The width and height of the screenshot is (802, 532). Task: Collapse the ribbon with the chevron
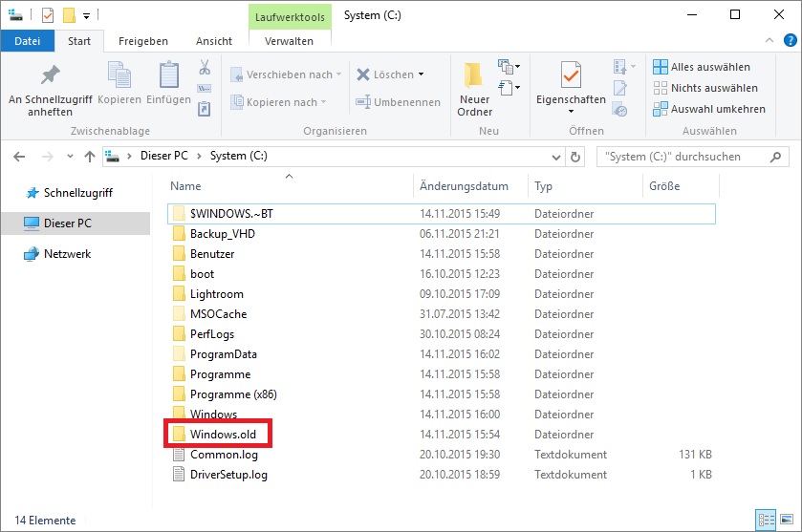coord(769,40)
